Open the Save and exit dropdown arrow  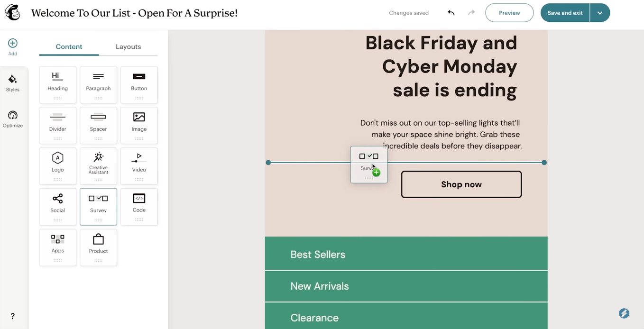[600, 13]
